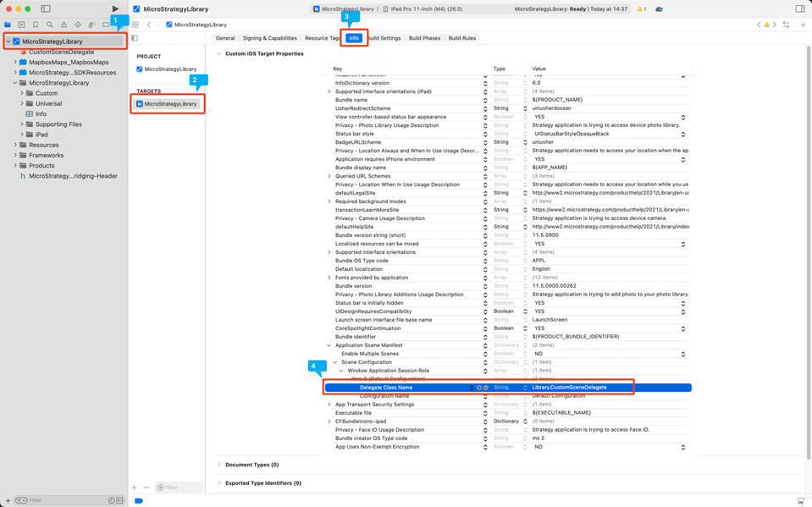This screenshot has width=812, height=507.
Task: Expand the Resources folder in navigator
Action: click(15, 145)
